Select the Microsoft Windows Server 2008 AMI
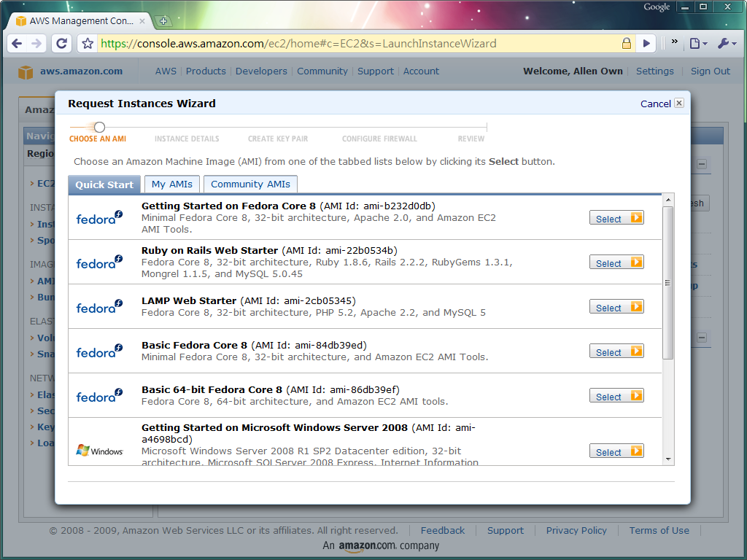The width and height of the screenshot is (747, 560). (616, 451)
